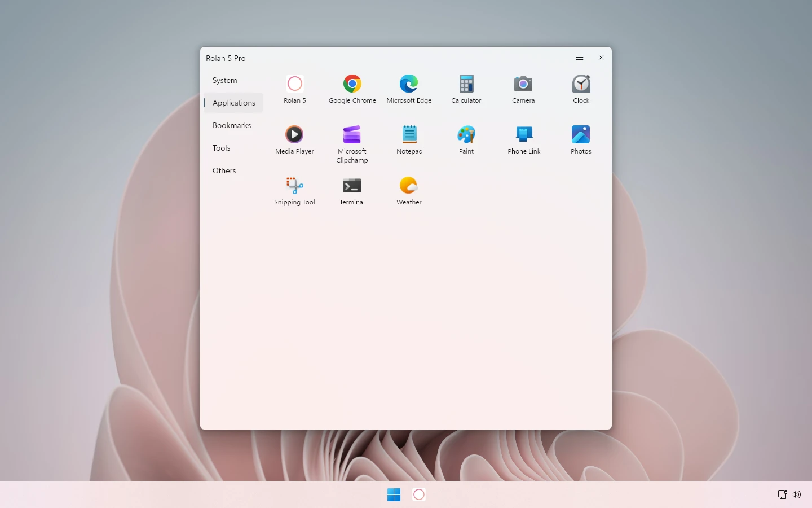Start the Calculator app

[x=466, y=89]
